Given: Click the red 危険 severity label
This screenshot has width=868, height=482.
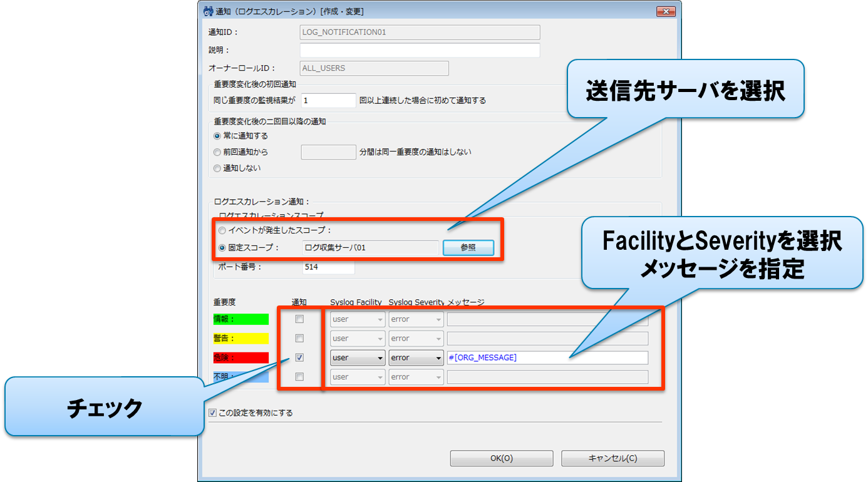Looking at the screenshot, I should 241,358.
